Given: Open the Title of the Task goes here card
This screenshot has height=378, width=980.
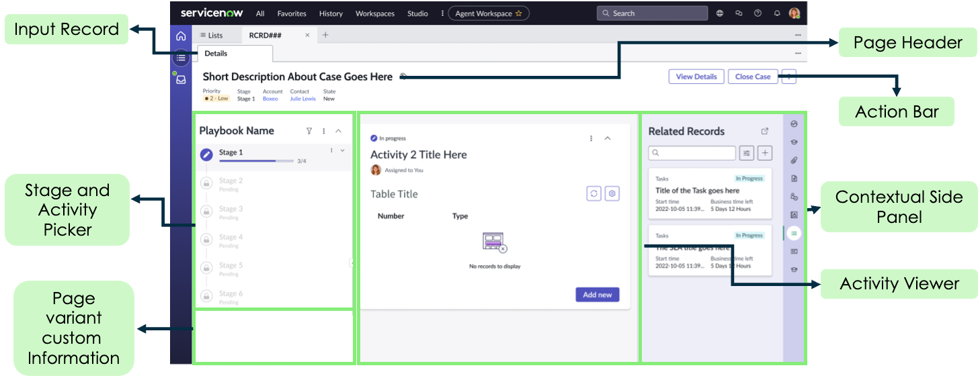Looking at the screenshot, I should pos(710,193).
